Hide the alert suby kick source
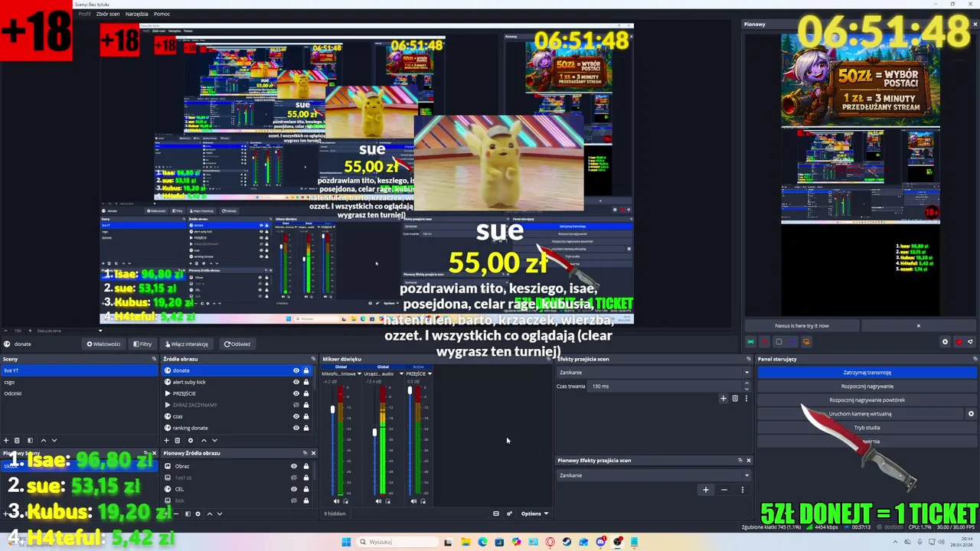 (296, 382)
